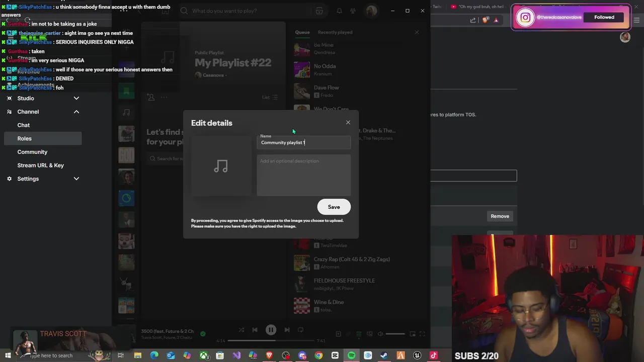Screen dimensions: 644x362
Task: Click the Instagram logo icon on banner
Action: [x=525, y=18]
